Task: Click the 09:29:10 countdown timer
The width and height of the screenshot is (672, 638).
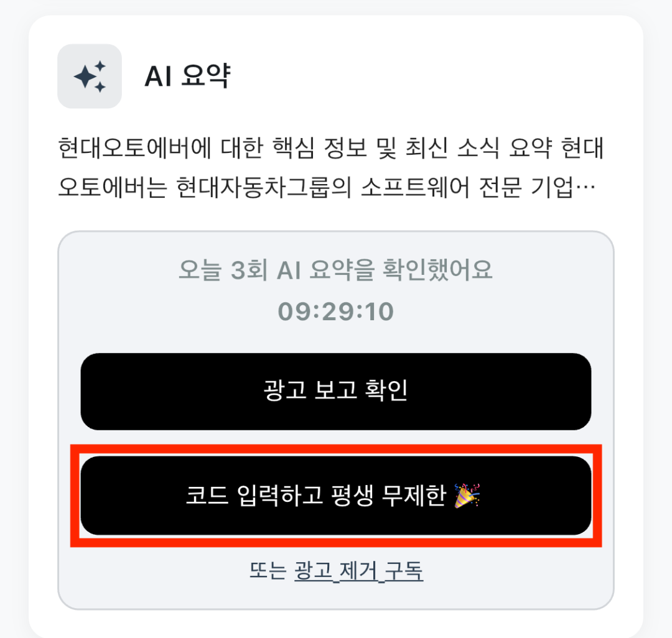Action: 335,310
